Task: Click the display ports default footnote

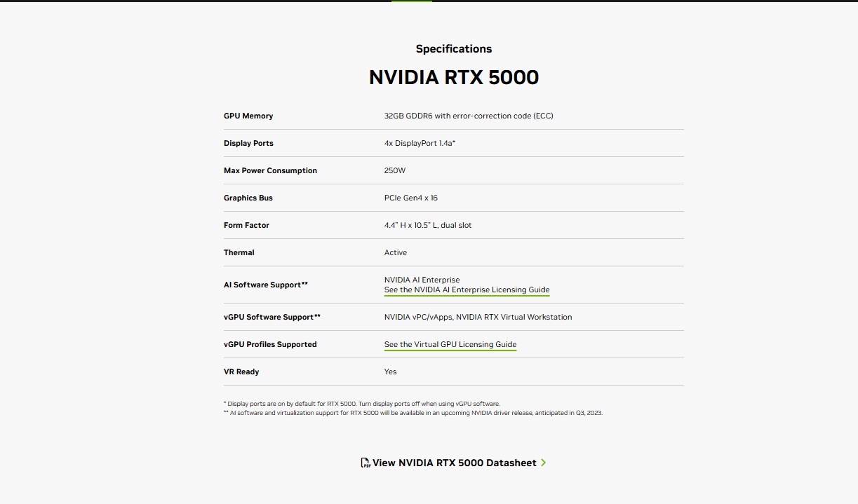Action: coord(362,404)
